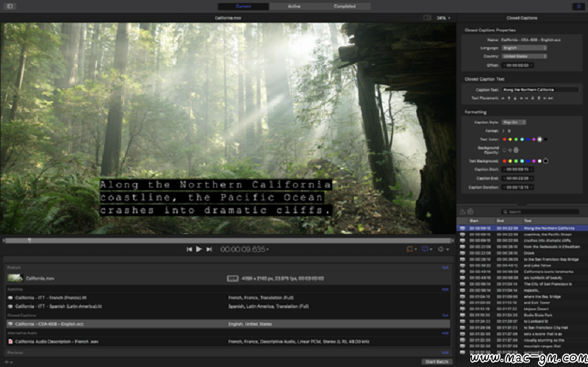This screenshot has height=367, width=588.
Task: Open the inspector pane toggle at top right
Action: click(x=578, y=7)
